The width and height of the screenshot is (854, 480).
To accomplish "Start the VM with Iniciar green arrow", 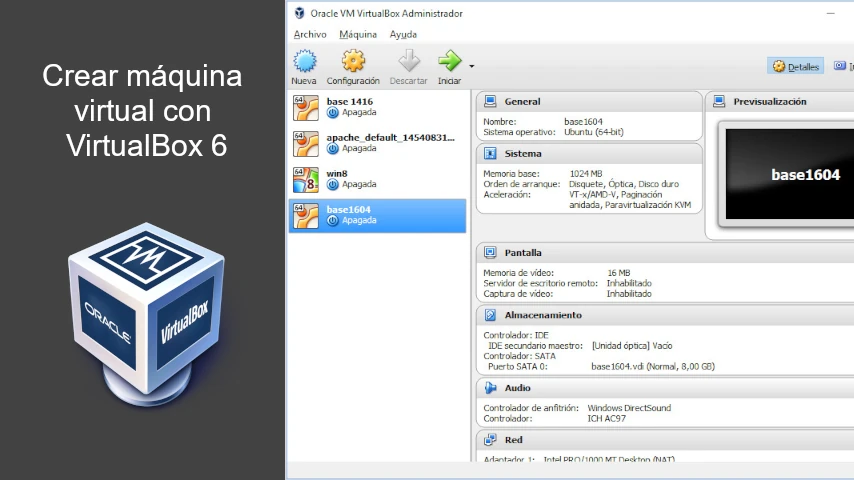I will pos(449,61).
